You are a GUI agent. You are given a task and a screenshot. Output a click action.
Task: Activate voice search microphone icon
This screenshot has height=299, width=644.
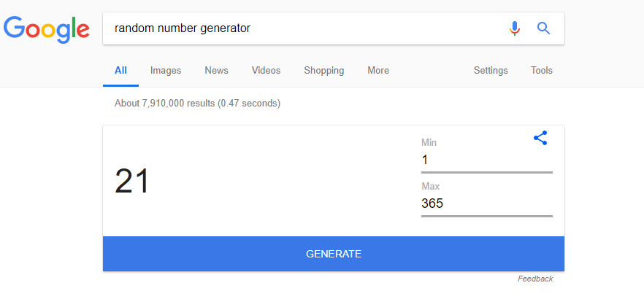pyautogui.click(x=515, y=28)
